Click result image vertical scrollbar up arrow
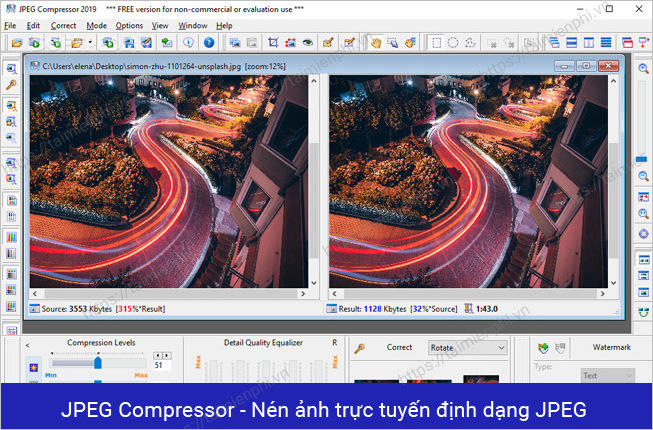Image resolution: width=653 pixels, height=430 pixels. click(x=613, y=81)
